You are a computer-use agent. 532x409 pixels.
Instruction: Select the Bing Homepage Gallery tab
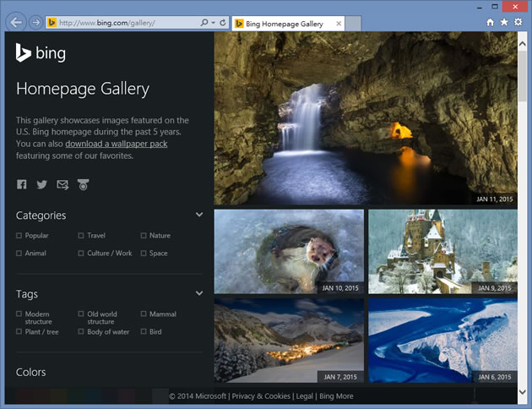point(284,24)
